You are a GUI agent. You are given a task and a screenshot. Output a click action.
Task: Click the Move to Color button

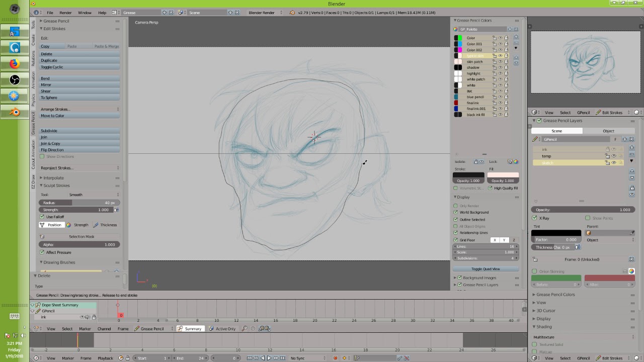(x=79, y=116)
